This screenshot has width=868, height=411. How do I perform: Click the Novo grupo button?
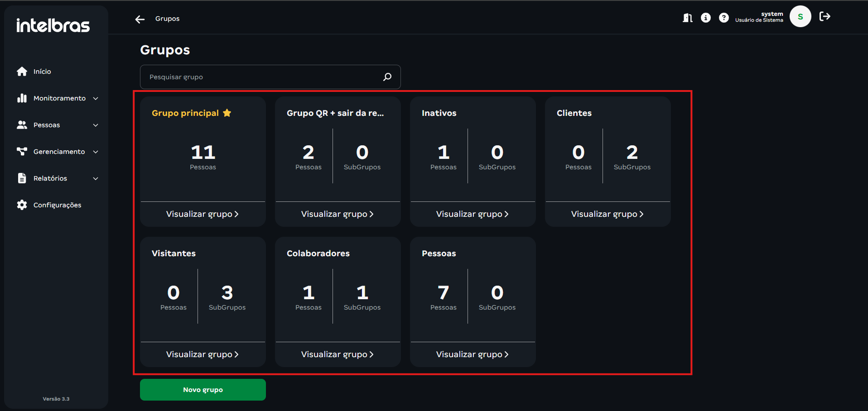(x=203, y=390)
